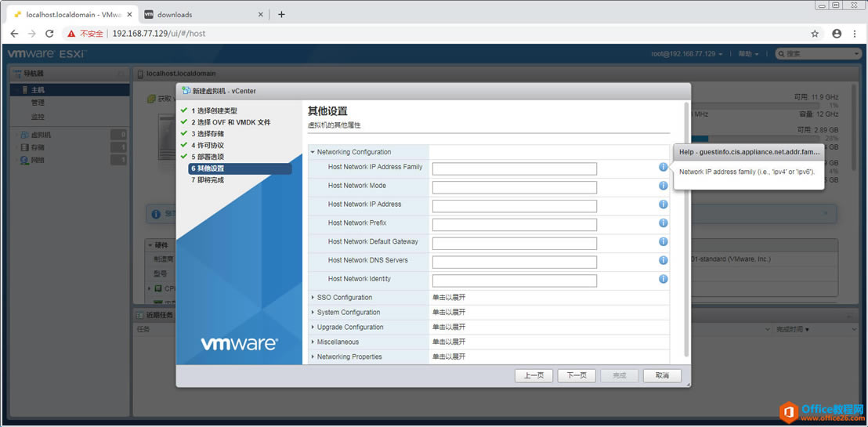The image size is (868, 427).
Task: Expand Upgrade Configuration section
Action: tap(313, 327)
